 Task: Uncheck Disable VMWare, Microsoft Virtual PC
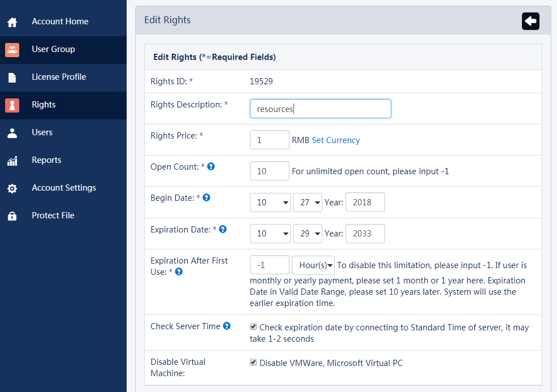coord(254,362)
